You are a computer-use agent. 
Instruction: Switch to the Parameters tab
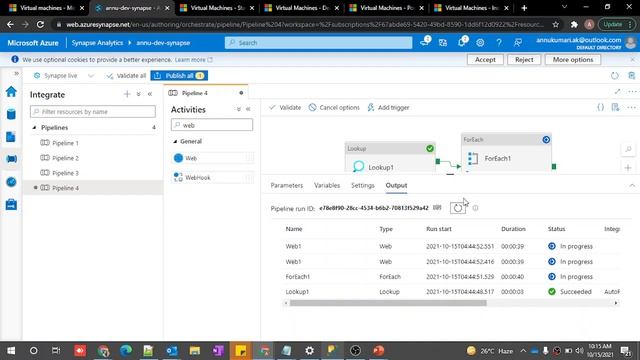click(287, 185)
